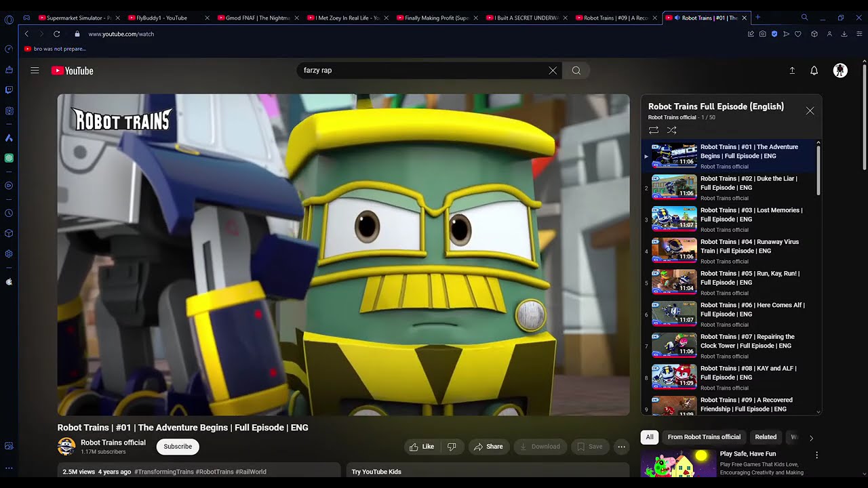Play '#05 | Run, Kay, Run!' from playlist
Viewport: 868px width, 488px height.
[729, 283]
